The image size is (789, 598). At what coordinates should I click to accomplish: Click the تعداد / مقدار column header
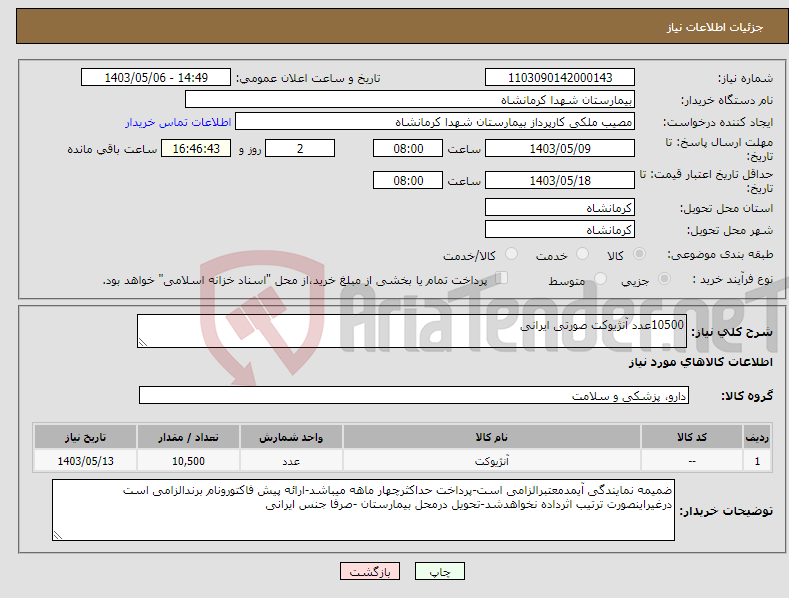188,437
